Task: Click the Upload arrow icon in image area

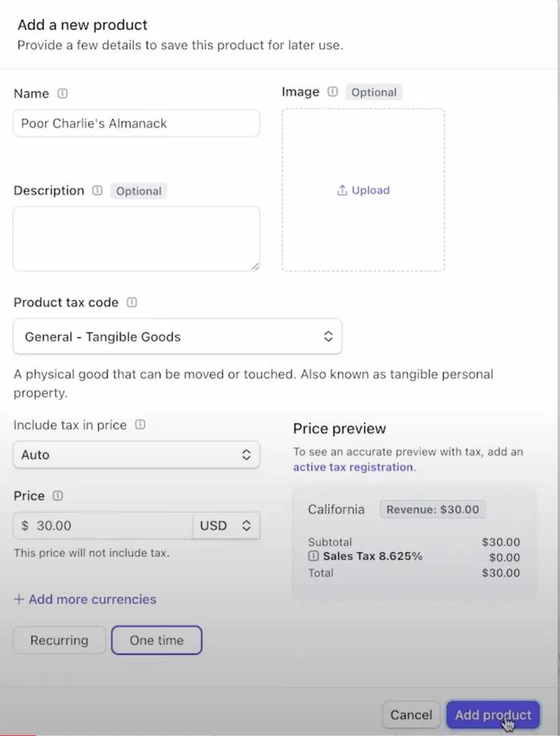Action: [x=342, y=190]
